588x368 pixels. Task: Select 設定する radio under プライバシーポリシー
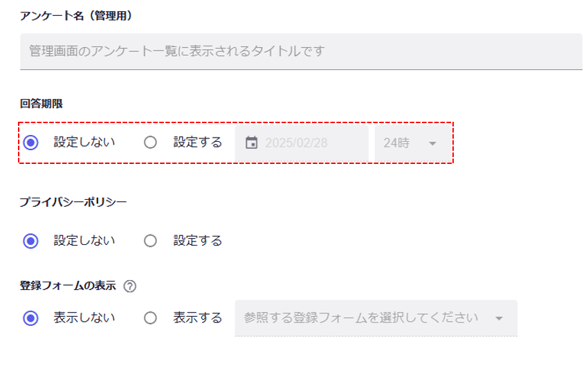point(150,241)
